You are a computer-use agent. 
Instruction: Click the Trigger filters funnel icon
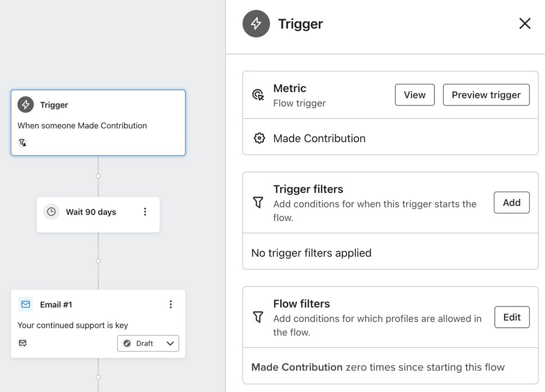click(258, 202)
